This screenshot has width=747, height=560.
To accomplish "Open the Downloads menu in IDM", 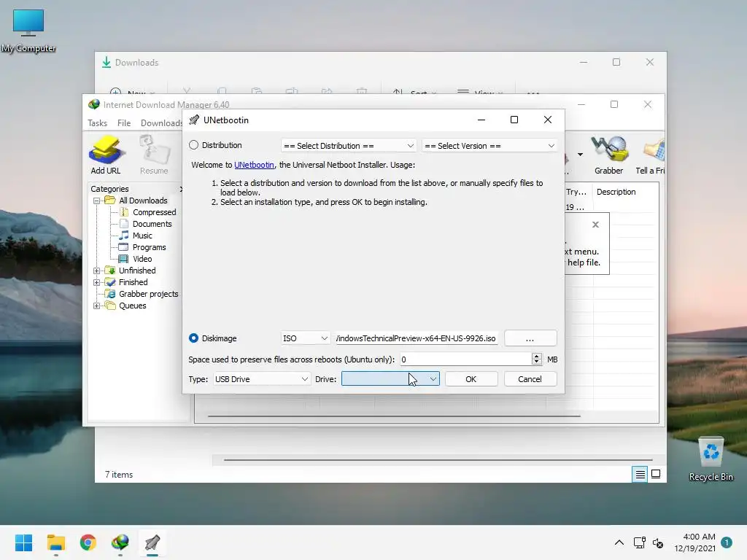I will pyautogui.click(x=161, y=122).
